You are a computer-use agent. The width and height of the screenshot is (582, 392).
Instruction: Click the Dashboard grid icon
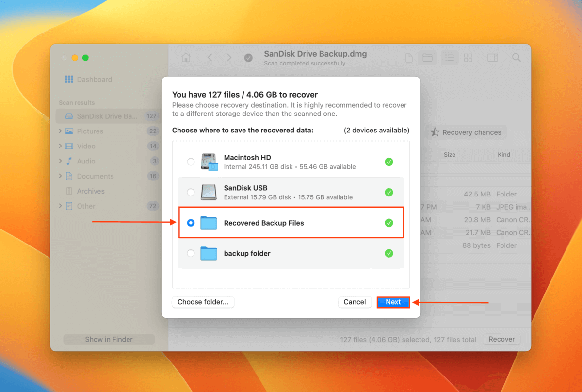pyautogui.click(x=69, y=79)
